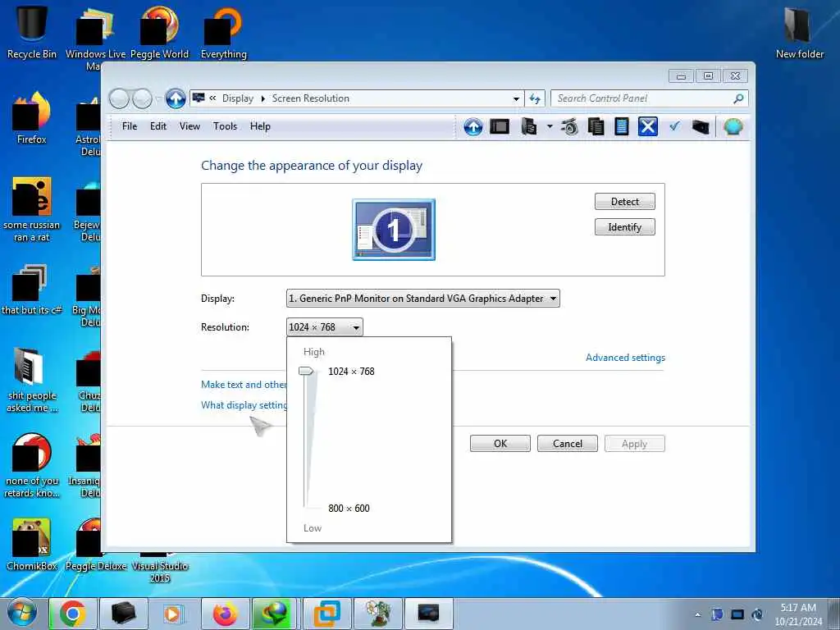Select the monitor 1 thumbnail
Image resolution: width=840 pixels, height=630 pixels.
point(394,230)
